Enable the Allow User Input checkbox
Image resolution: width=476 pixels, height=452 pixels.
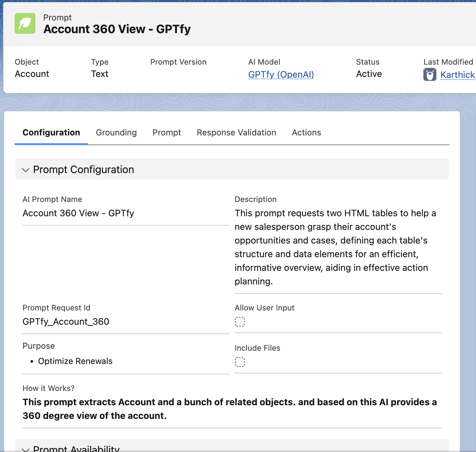(x=240, y=322)
